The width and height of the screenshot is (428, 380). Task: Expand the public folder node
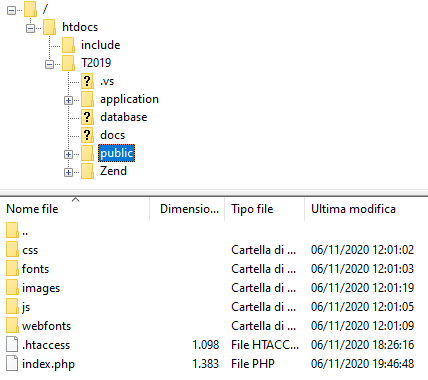coord(68,154)
